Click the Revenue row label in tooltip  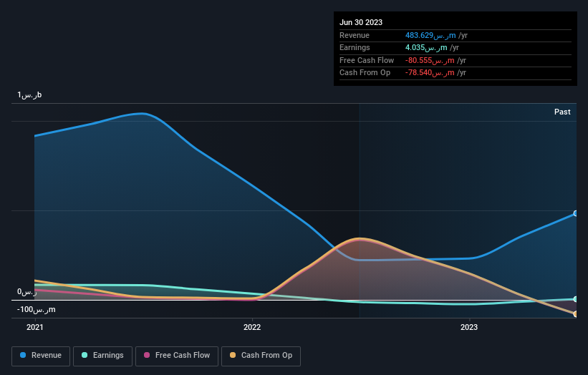(355, 35)
